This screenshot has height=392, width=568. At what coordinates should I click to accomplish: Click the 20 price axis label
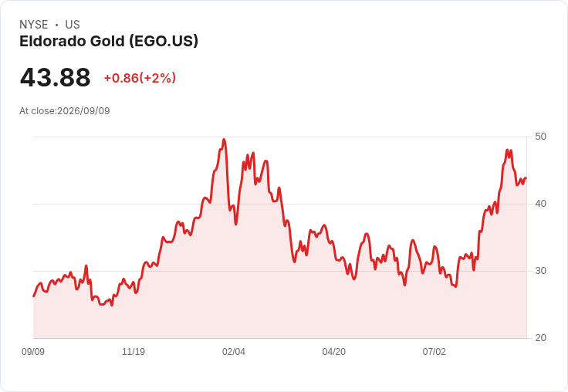(x=540, y=338)
